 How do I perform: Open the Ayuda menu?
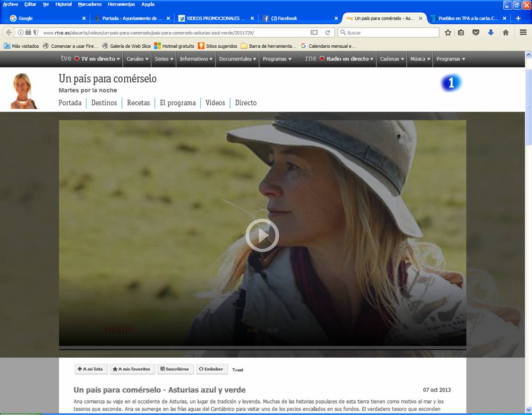point(147,4)
